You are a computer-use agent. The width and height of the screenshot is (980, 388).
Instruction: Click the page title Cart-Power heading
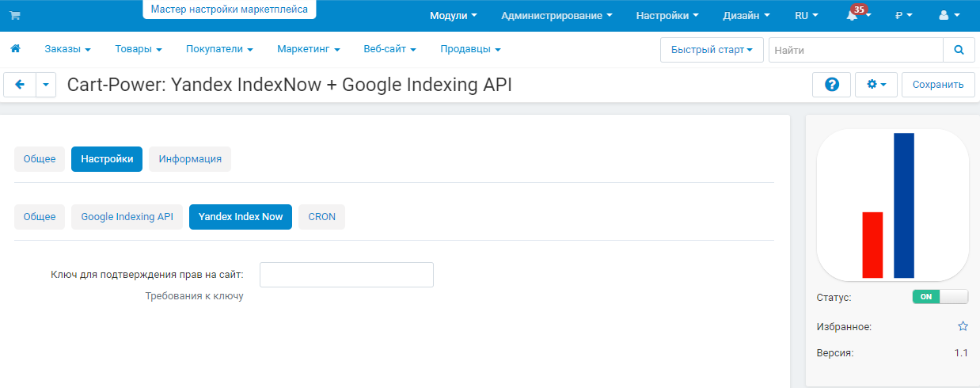pyautogui.click(x=290, y=85)
